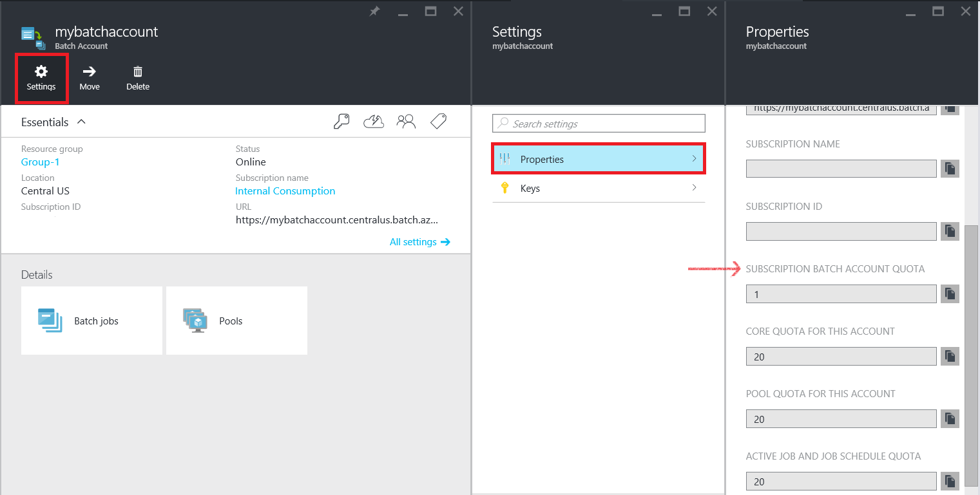Open the keys icon in Essentials
980x495 pixels.
click(341, 122)
